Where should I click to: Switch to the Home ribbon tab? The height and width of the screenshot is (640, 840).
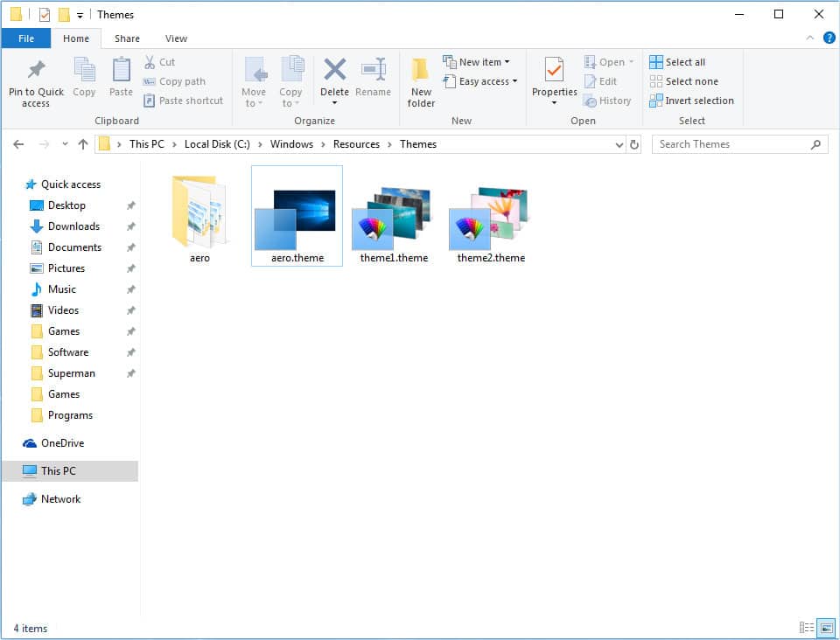tap(76, 38)
